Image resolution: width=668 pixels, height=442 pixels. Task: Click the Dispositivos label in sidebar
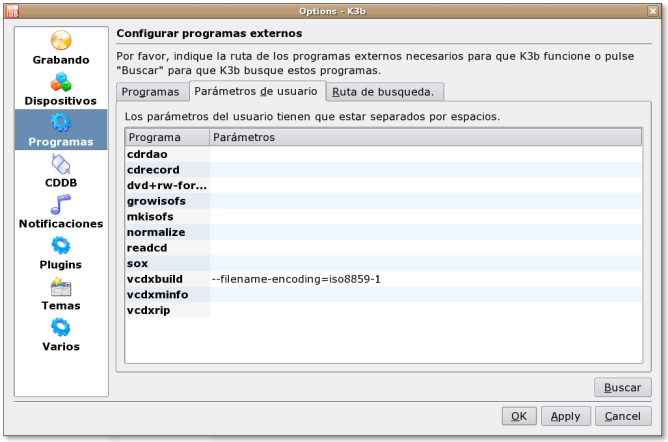coord(61,101)
